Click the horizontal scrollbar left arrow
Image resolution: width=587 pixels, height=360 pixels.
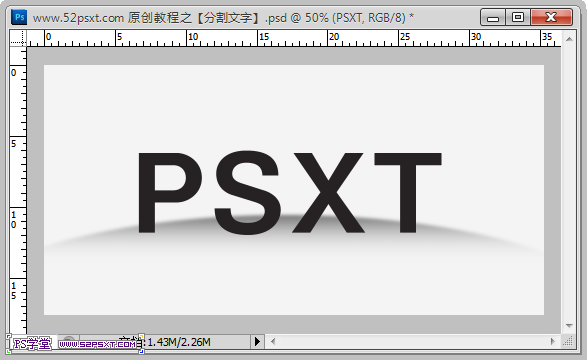[x=273, y=341]
